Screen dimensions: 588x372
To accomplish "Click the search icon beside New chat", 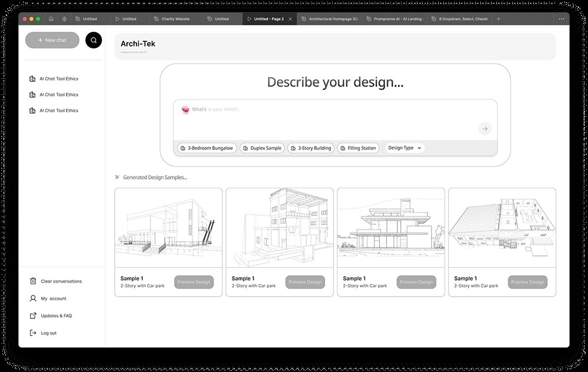I will (x=93, y=40).
